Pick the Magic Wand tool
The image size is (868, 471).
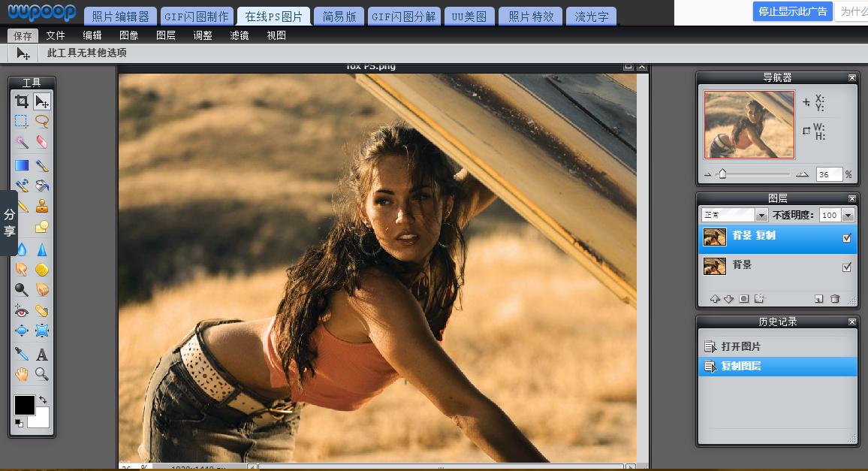tap(22, 142)
